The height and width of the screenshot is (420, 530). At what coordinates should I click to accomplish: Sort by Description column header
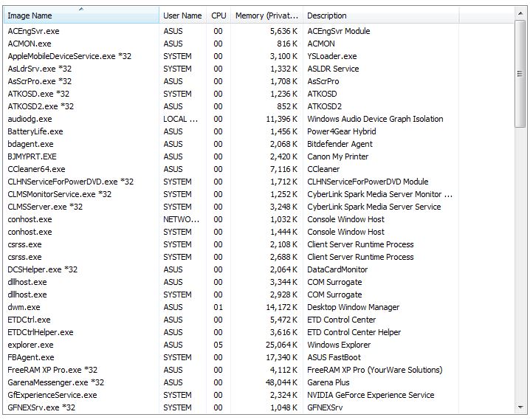click(381, 16)
